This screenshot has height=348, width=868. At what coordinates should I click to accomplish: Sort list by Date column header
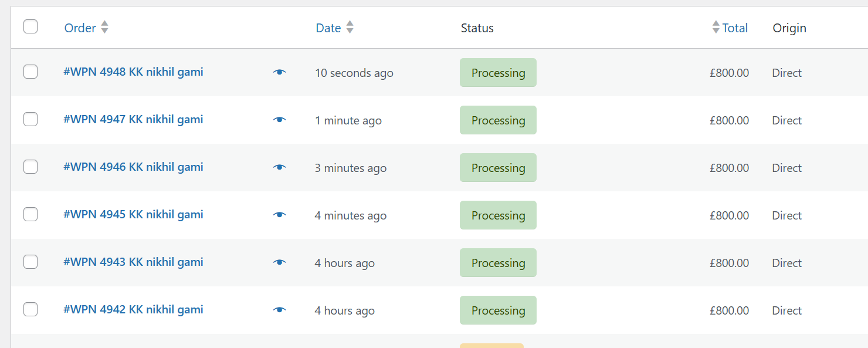[x=328, y=28]
